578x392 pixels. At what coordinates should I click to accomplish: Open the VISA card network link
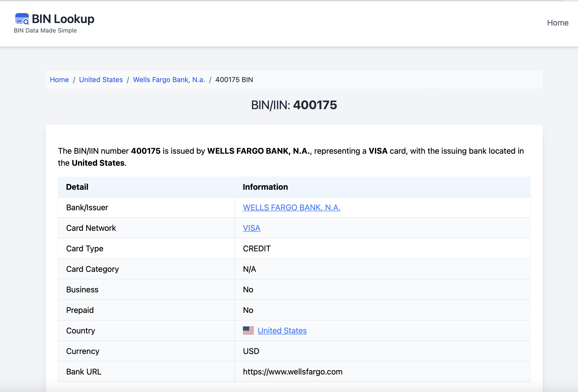tap(252, 228)
